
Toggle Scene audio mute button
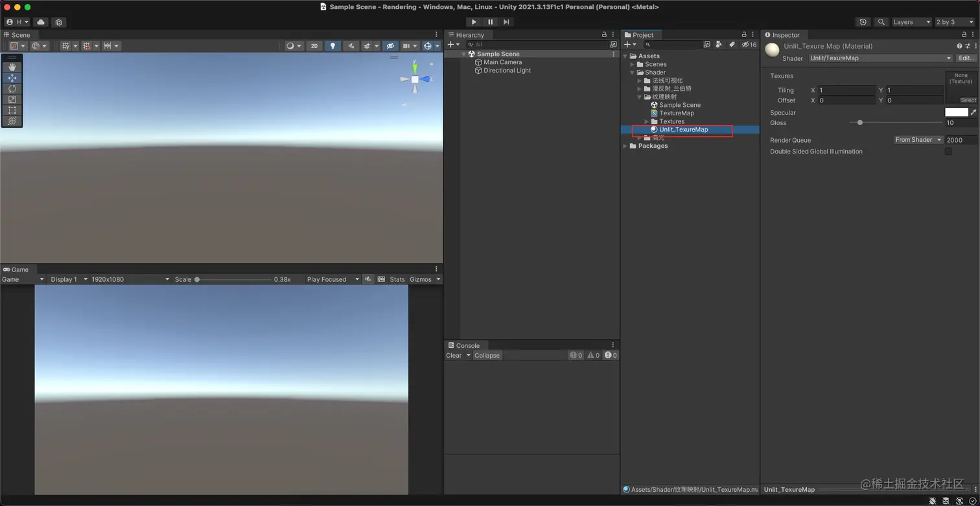(351, 46)
